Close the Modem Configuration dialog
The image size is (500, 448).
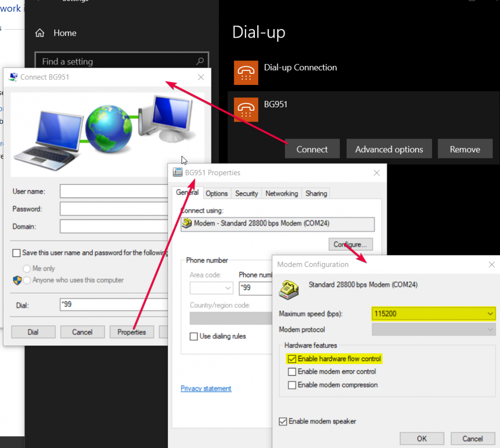pyautogui.click(x=492, y=265)
